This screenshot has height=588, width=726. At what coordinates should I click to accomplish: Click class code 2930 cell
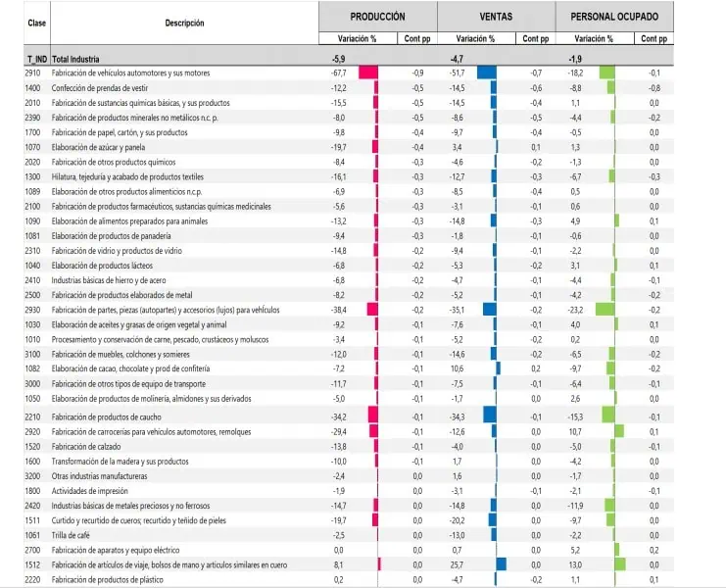click(x=32, y=311)
